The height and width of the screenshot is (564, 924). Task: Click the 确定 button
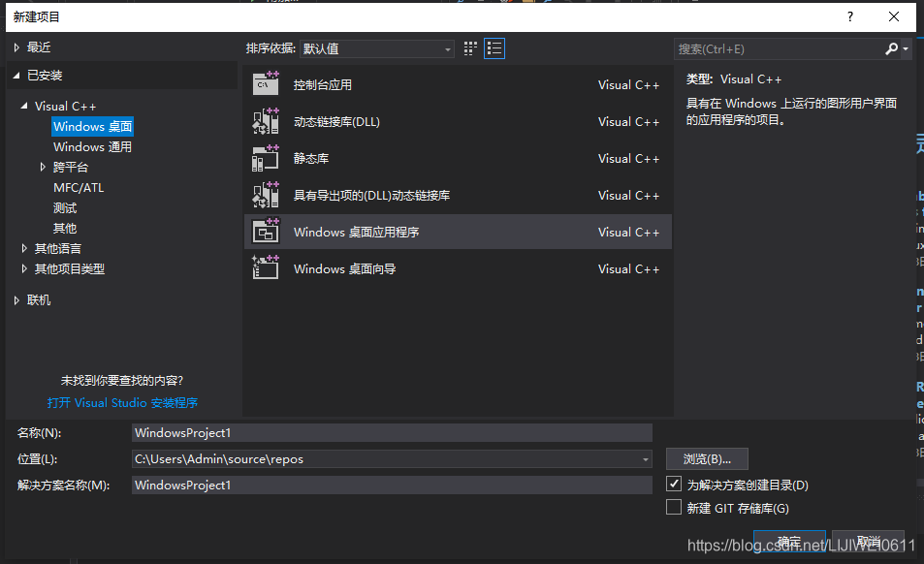(789, 541)
